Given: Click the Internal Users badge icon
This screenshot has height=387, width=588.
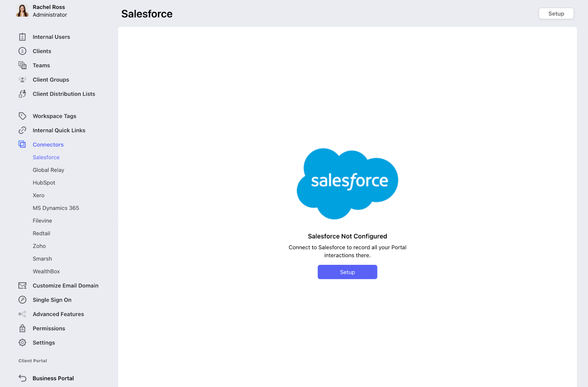Looking at the screenshot, I should 22,37.
